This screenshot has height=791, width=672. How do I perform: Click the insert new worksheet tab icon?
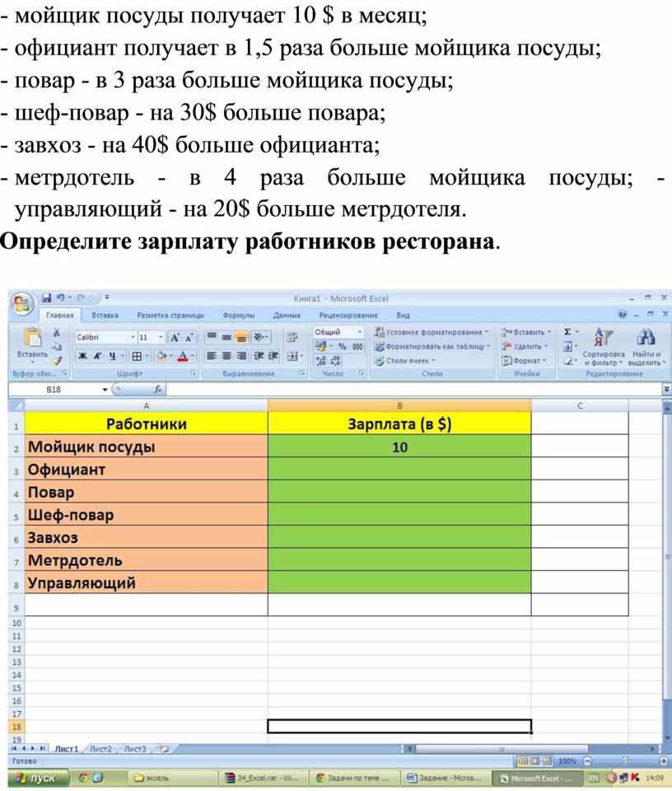point(164,749)
